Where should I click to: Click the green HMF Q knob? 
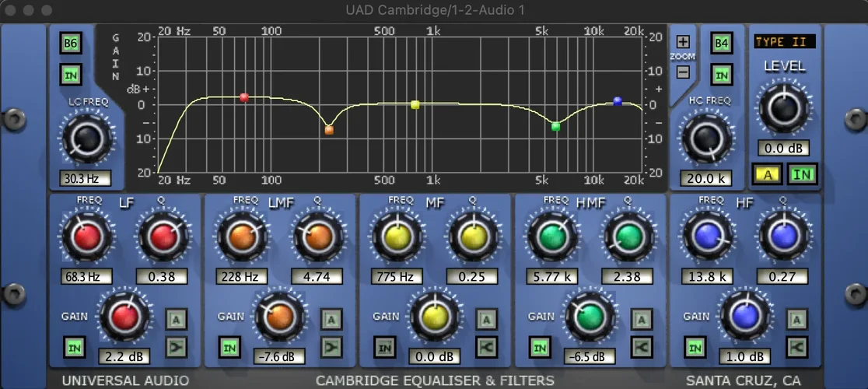[x=628, y=237]
